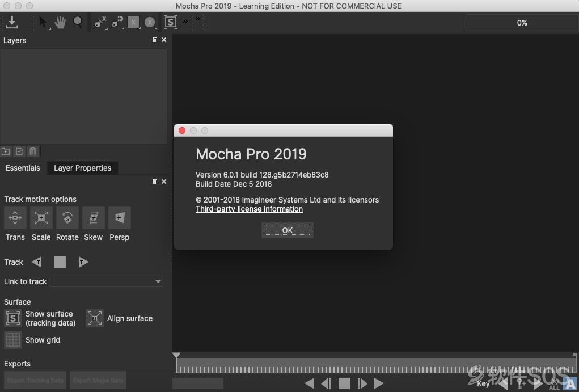Select the Zoom magnifier tool

[78, 22]
